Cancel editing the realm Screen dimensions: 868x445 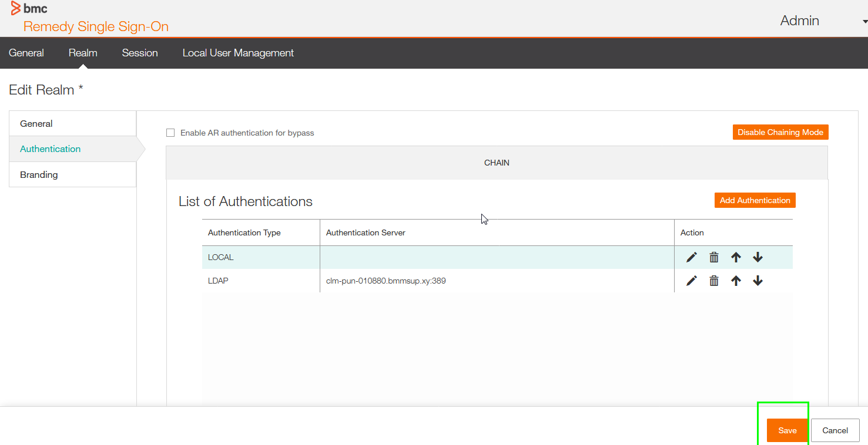(835, 430)
